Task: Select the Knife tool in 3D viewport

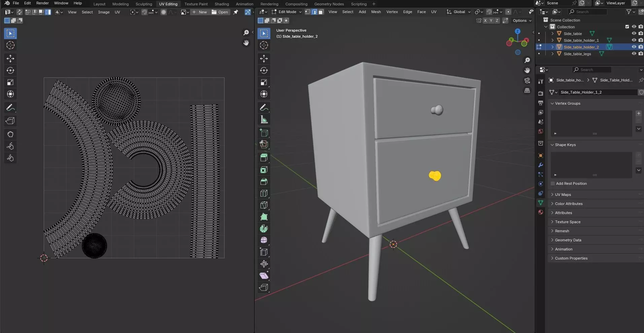Action: 264,205
